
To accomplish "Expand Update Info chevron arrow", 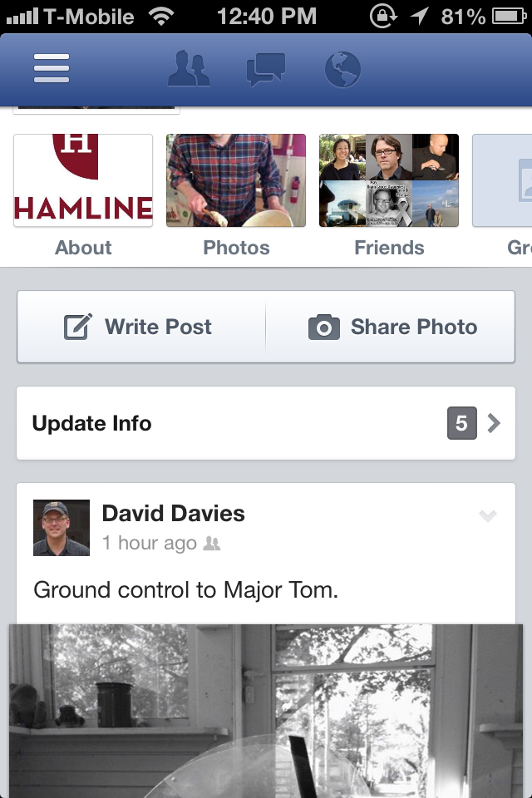I will (x=494, y=423).
